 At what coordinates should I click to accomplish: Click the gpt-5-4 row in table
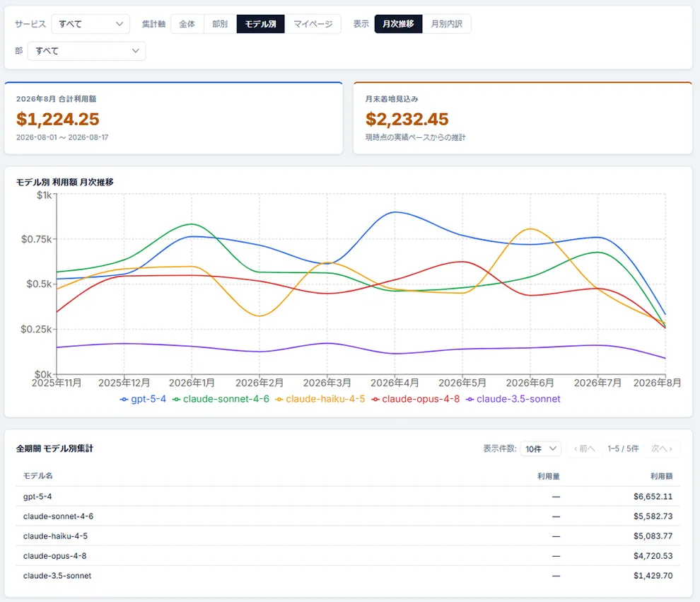[348, 497]
